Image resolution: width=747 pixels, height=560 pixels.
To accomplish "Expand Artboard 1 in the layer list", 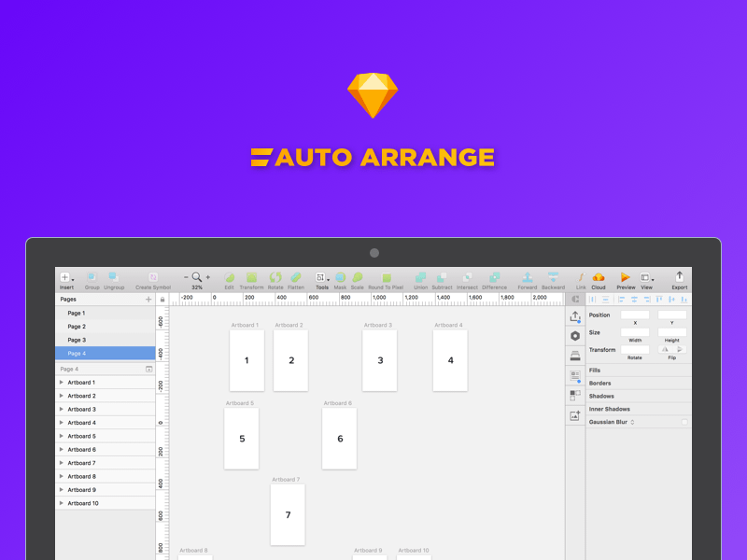I will pos(62,383).
